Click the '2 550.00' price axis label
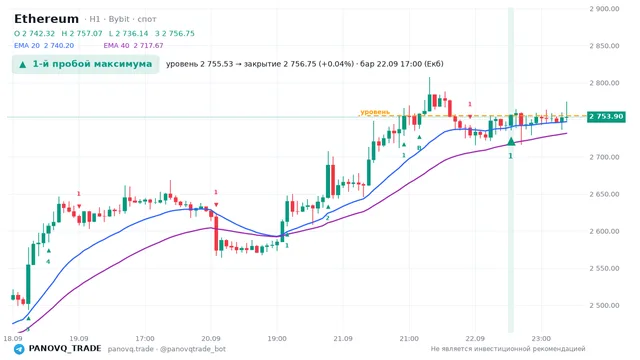640x360 pixels. [x=604, y=268]
